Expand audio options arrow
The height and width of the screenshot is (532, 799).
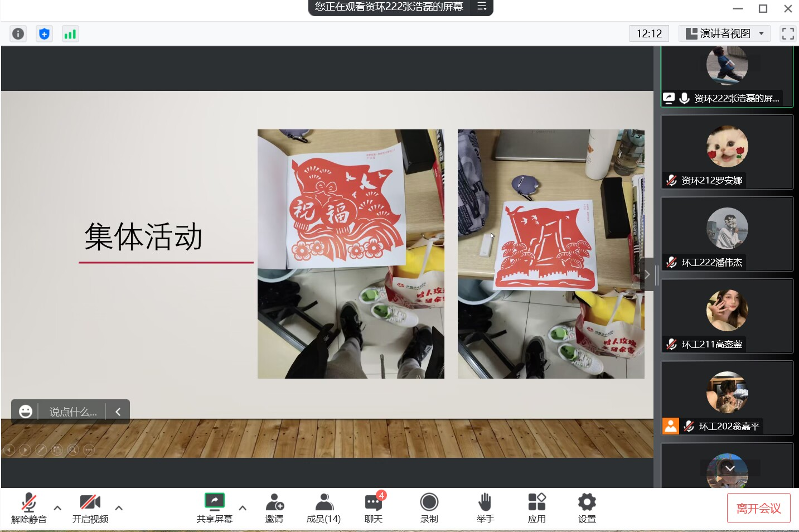[57, 508]
